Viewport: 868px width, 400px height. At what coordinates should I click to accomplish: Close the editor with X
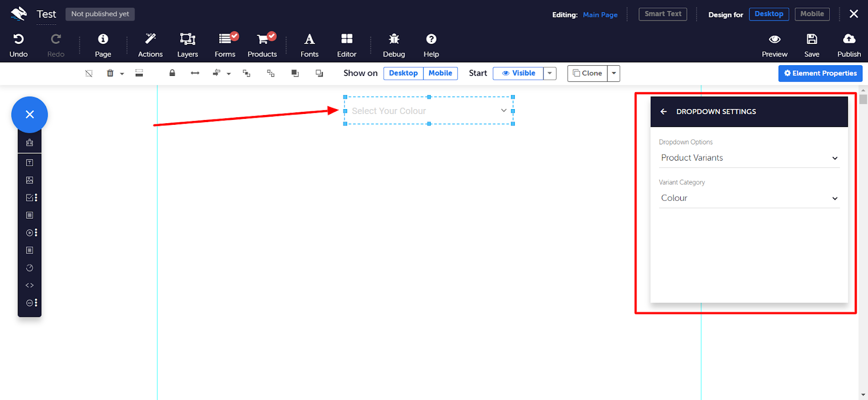click(854, 14)
